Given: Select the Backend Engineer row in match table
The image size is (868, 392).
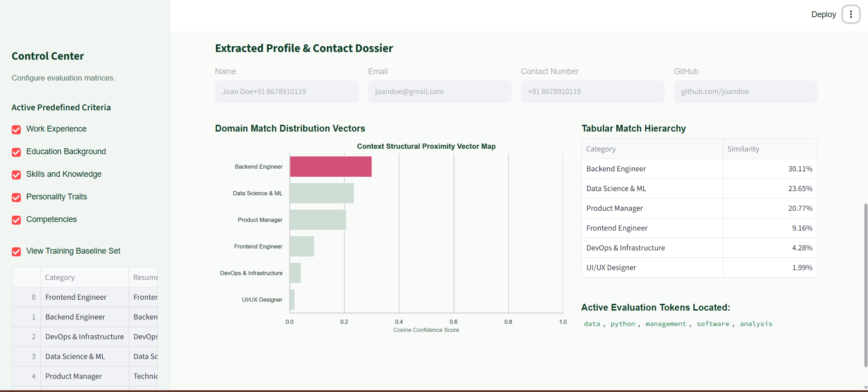Looking at the screenshot, I should point(699,169).
